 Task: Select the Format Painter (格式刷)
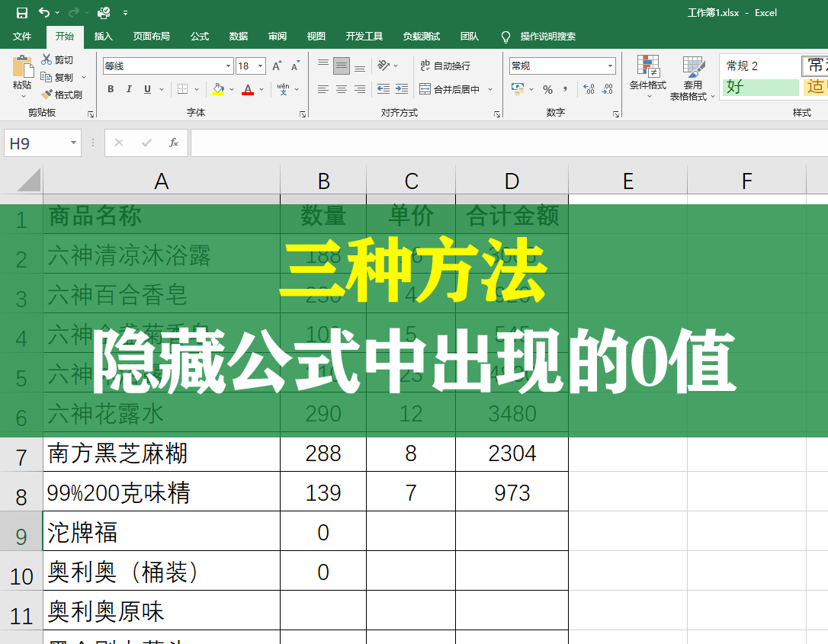coord(62,95)
